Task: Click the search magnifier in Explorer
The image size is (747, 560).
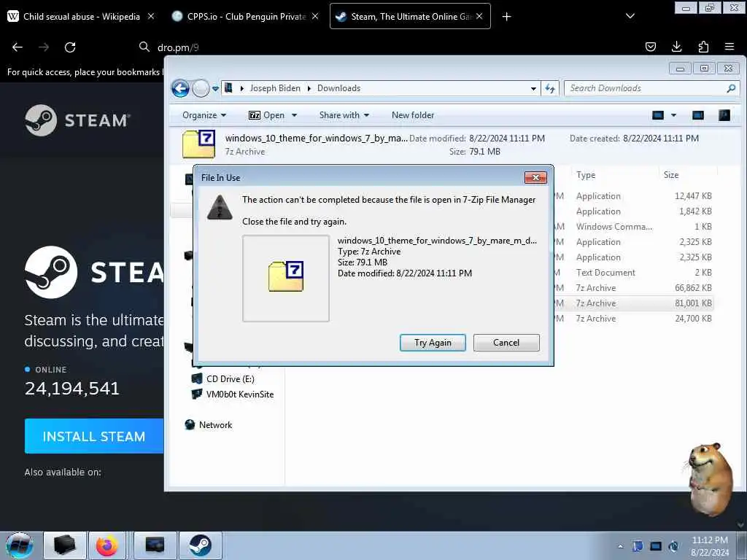Action: click(x=731, y=88)
